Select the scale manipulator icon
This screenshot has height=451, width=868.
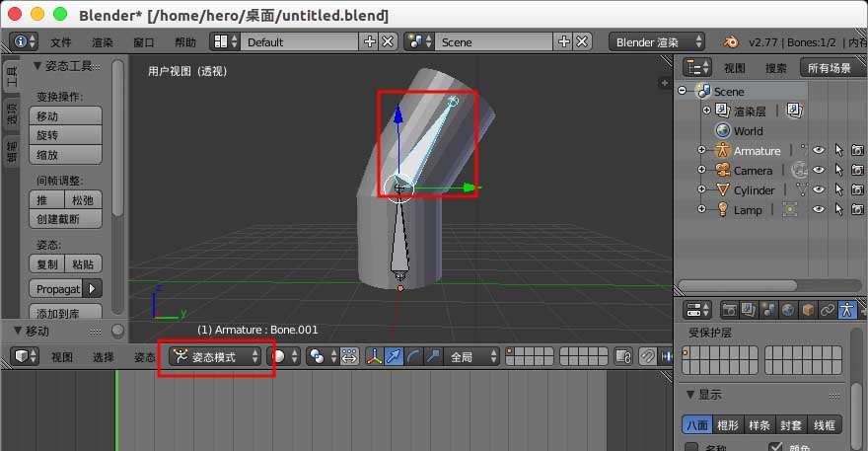tap(432, 357)
